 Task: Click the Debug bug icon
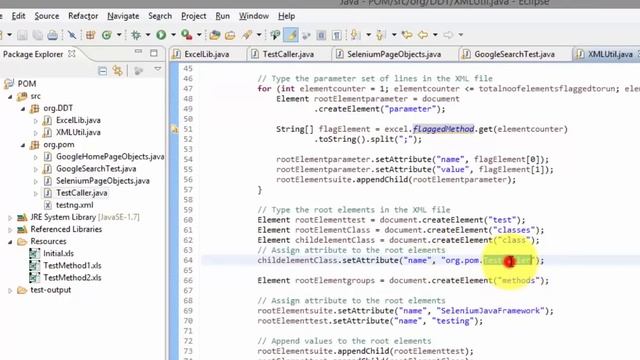click(136, 35)
